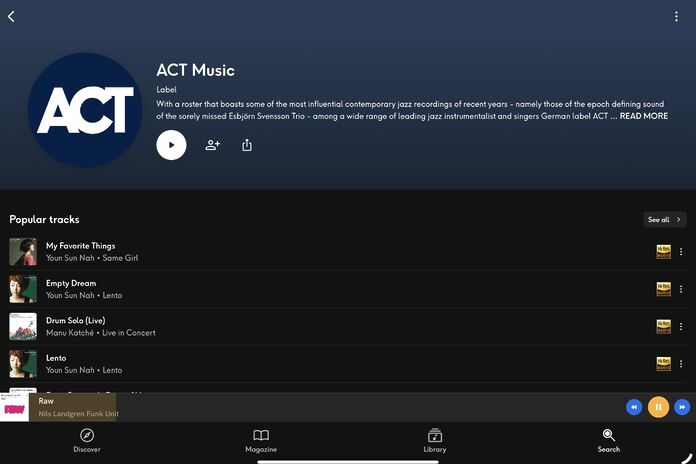Click Hi-Res badge on Lento track
Viewport: 696px width, 464px height.
pos(664,364)
